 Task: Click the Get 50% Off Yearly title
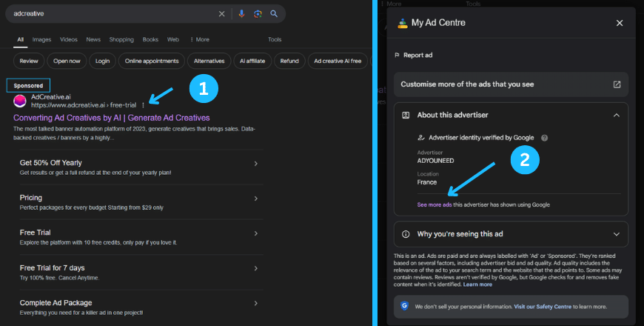click(50, 163)
